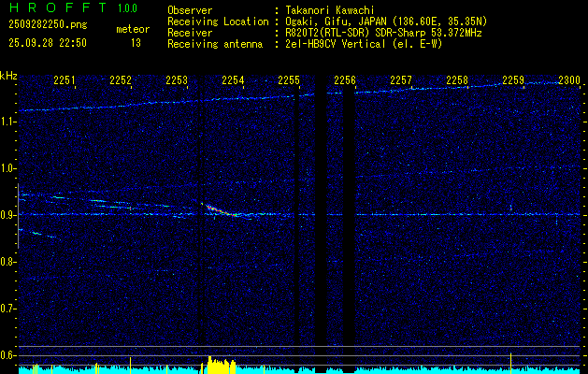
Task: Click the 0.8 kHz axis label
Action: pos(7,262)
